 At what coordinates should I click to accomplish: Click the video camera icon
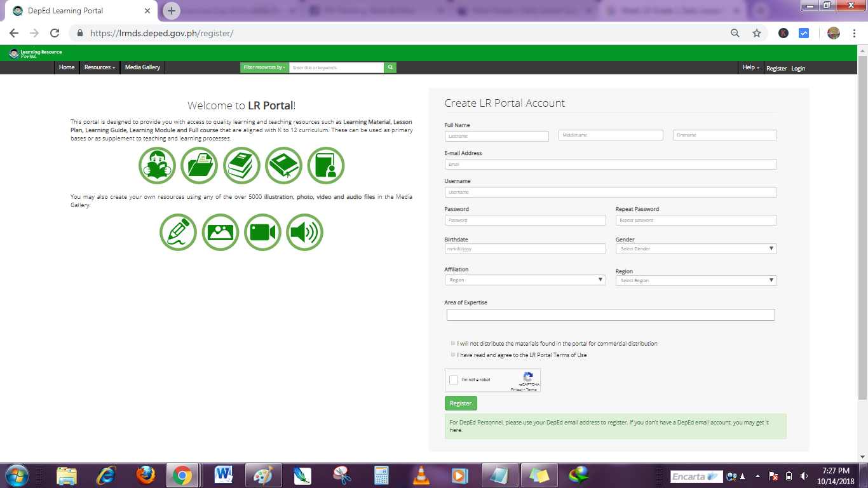(x=262, y=232)
